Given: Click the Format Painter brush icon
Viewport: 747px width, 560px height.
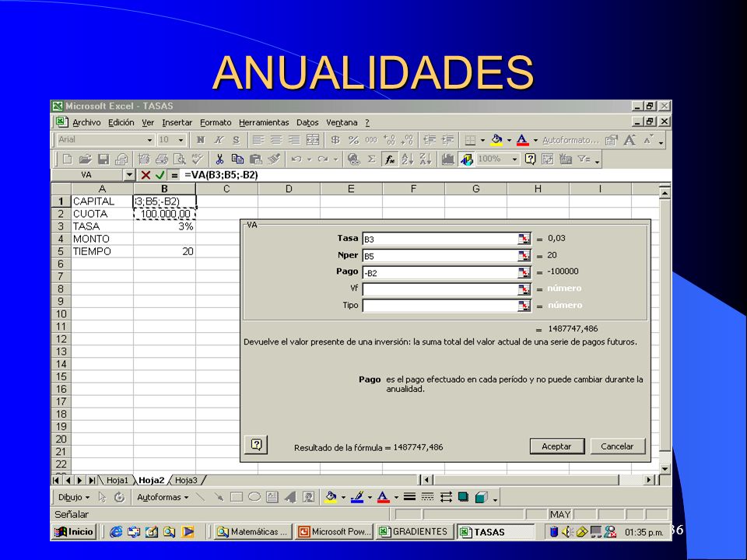Looking at the screenshot, I should point(274,159).
